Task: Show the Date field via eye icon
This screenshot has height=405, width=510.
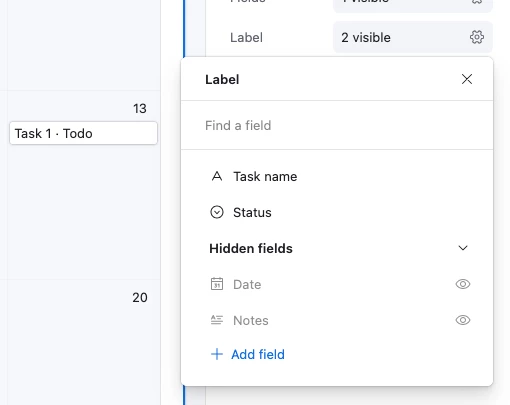Action: tap(463, 284)
